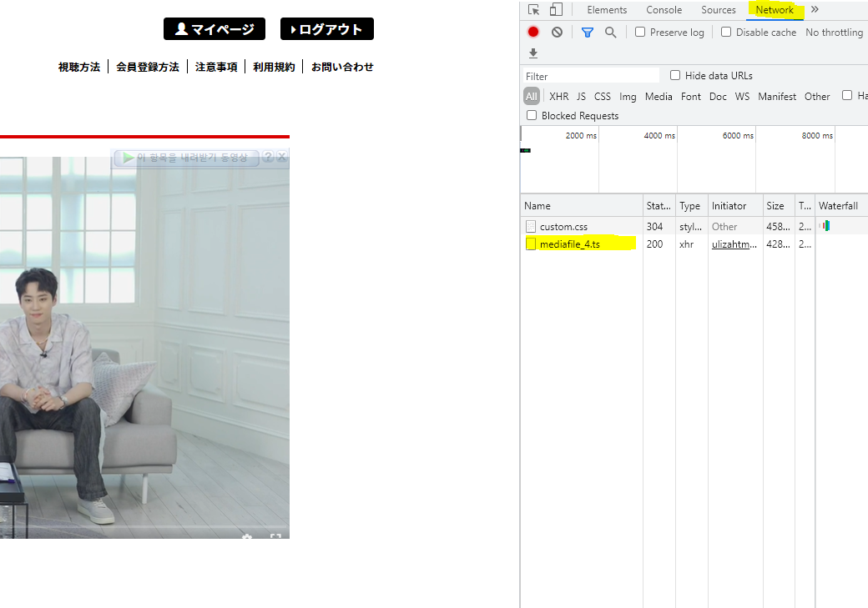The image size is (868, 608).
Task: Filter requests by Doc
Action: [x=718, y=96]
